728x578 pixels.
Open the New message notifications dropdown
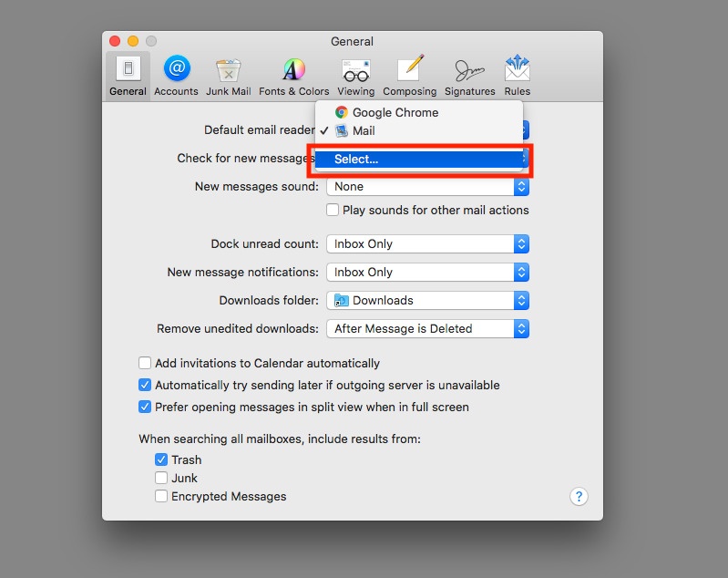(x=427, y=273)
